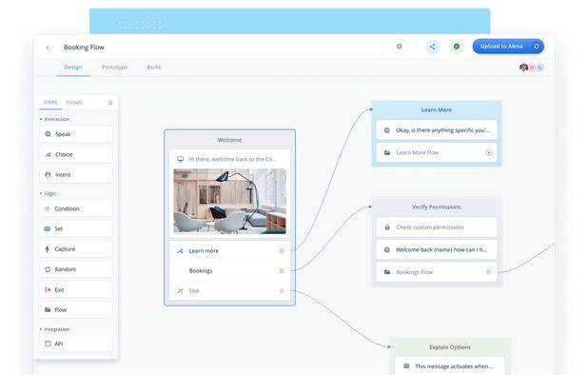
Task: Go back using the arrow beside Booking Flow
Action: pyautogui.click(x=48, y=48)
